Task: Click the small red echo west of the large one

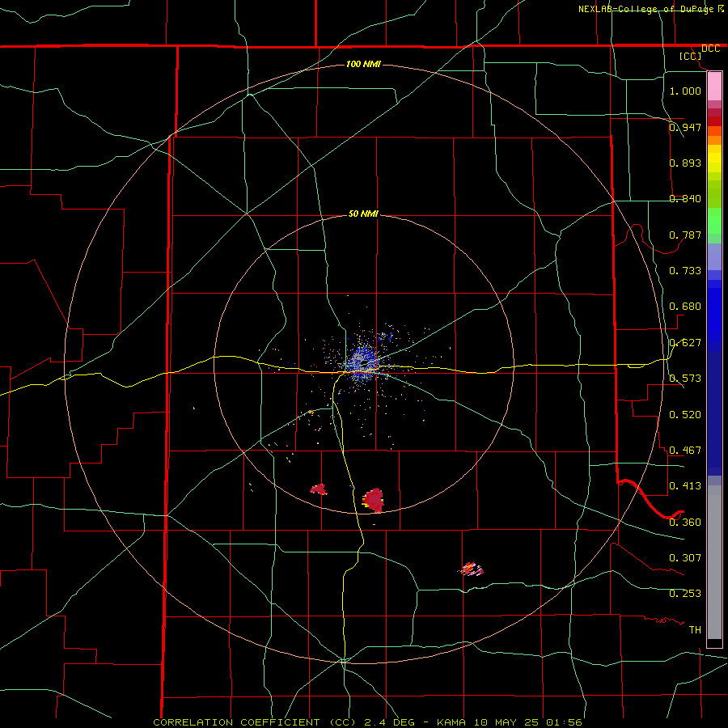Action: click(319, 489)
